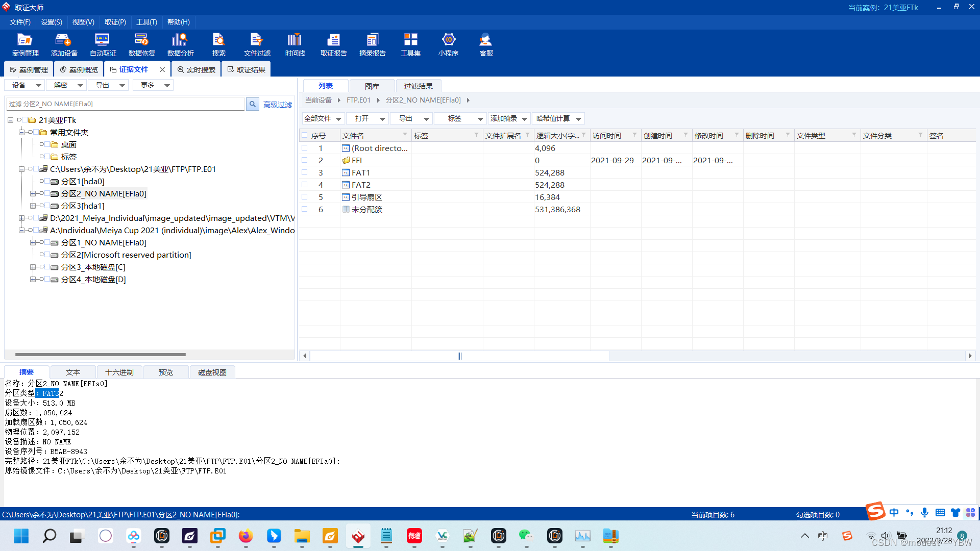Viewport: 980px width, 551px height.
Task: Open the 全部文件 dropdown
Action: (x=323, y=118)
